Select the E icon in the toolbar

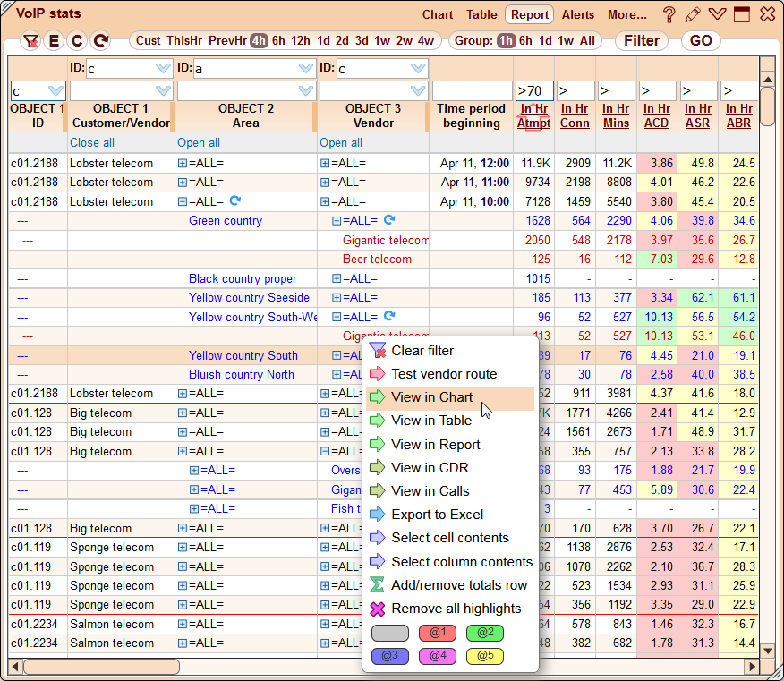(x=55, y=40)
